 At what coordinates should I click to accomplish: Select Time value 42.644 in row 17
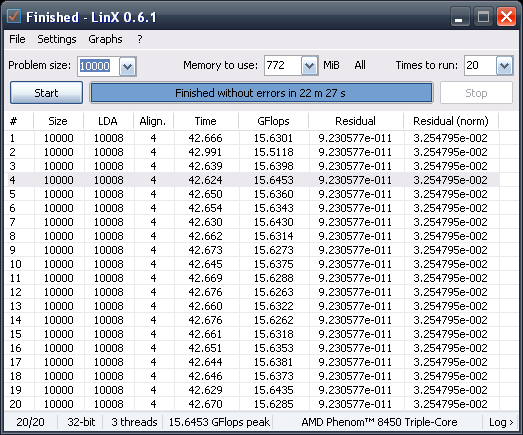pos(205,362)
